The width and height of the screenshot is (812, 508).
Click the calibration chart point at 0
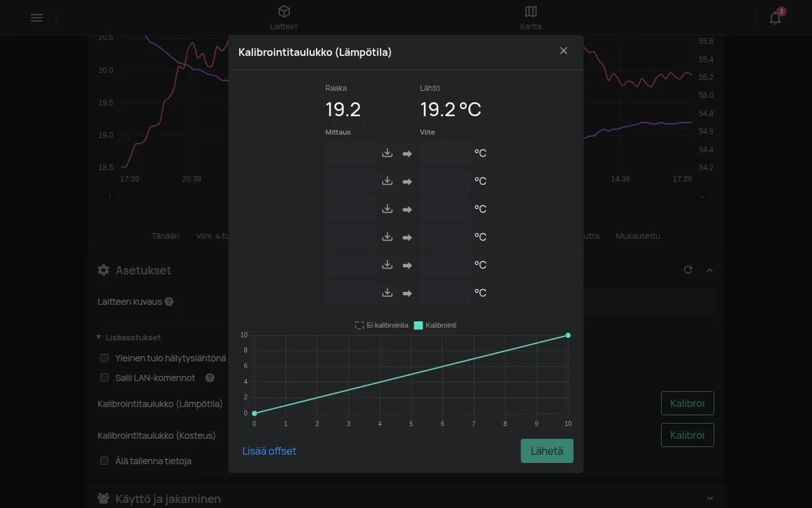(254, 413)
